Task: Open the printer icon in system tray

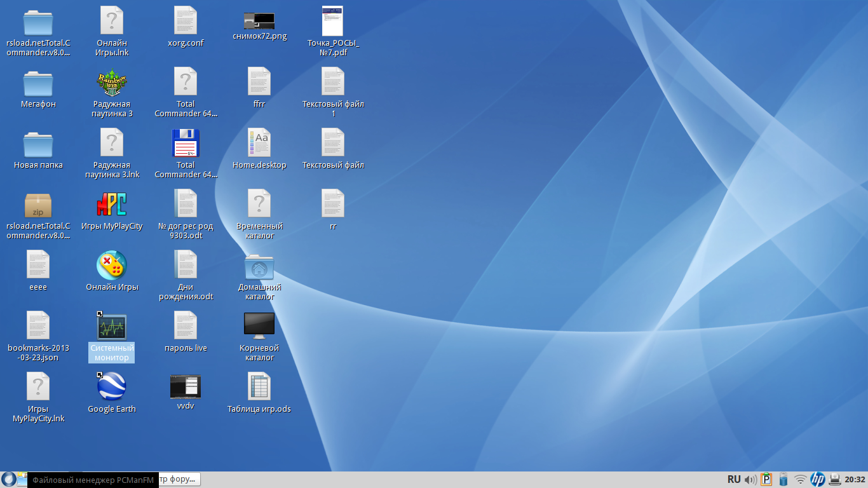Action: pos(835,480)
